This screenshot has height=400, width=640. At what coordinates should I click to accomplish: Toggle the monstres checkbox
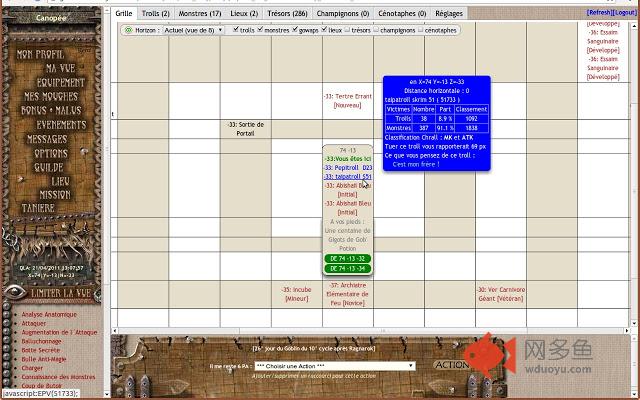(x=260, y=29)
